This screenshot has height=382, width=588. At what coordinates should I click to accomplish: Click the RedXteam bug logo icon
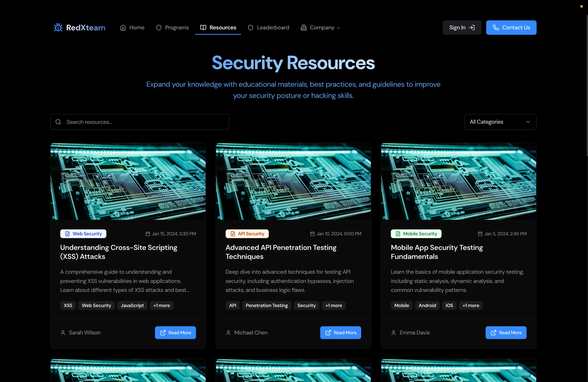tap(58, 27)
